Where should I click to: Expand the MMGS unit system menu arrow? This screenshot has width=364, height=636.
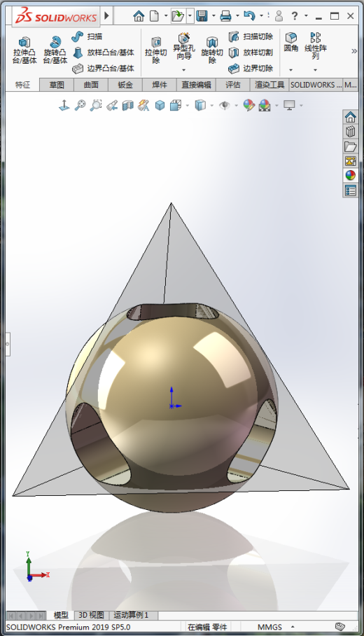[293, 627]
